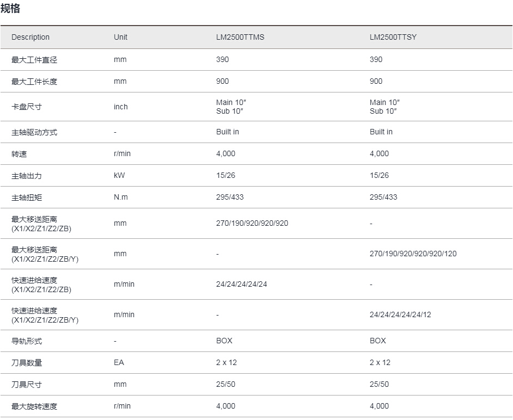Image resolution: width=513 pixels, height=420 pixels.
Task: Click the 最大工件长度 row label
Action: (x=34, y=82)
